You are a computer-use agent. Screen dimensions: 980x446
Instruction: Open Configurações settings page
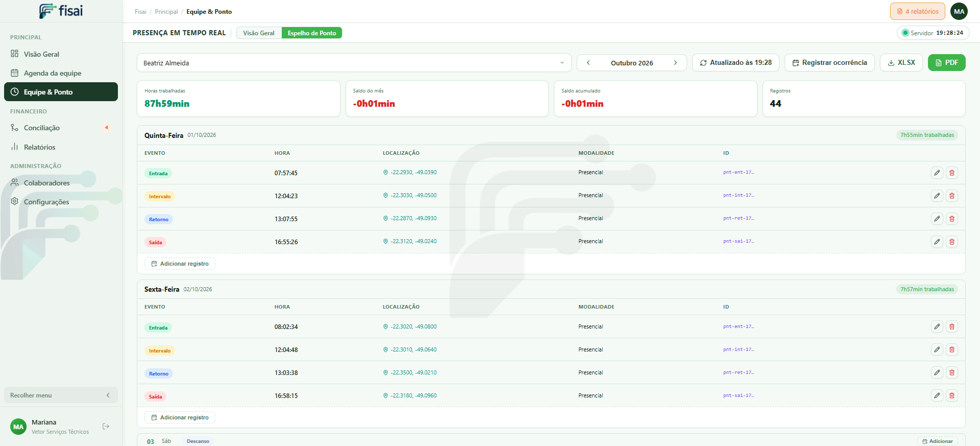pyautogui.click(x=61, y=202)
